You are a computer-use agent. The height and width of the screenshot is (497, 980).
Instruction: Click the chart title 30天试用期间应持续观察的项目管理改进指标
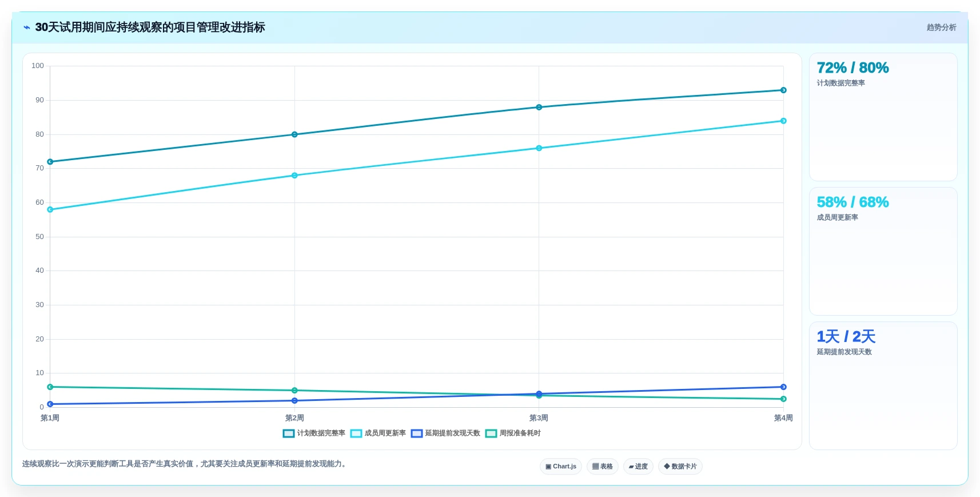[150, 27]
